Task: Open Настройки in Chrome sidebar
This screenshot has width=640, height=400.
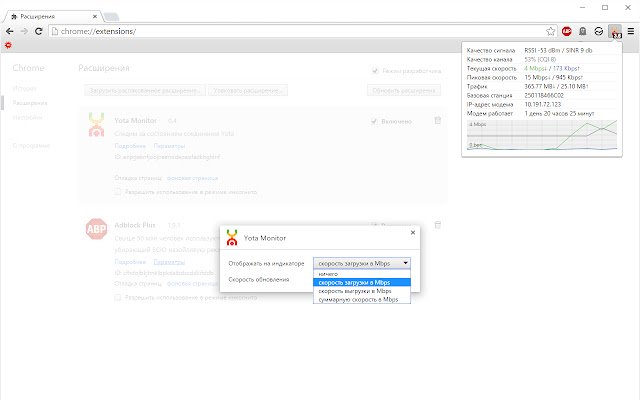Action: tap(27, 118)
